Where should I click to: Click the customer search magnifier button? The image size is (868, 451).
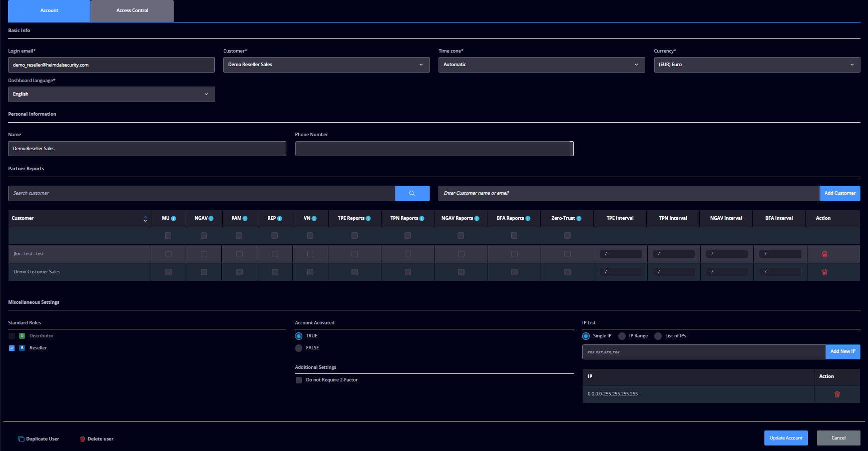[x=412, y=193]
